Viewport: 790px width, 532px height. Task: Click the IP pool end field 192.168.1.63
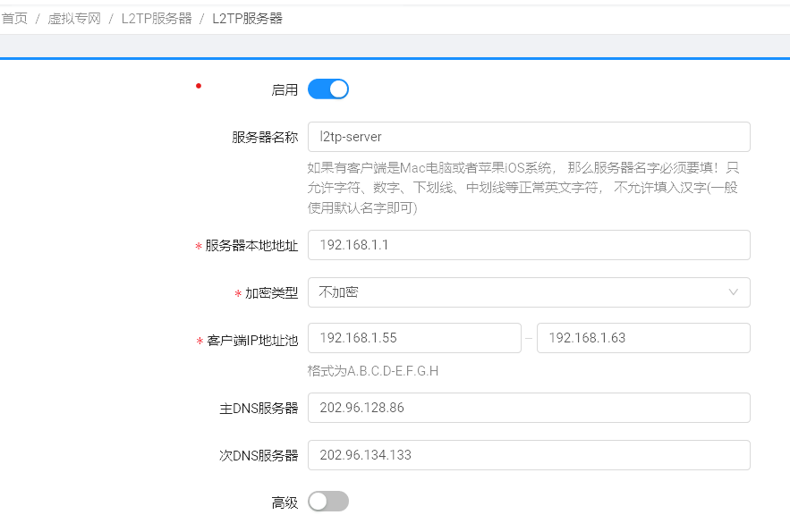644,337
